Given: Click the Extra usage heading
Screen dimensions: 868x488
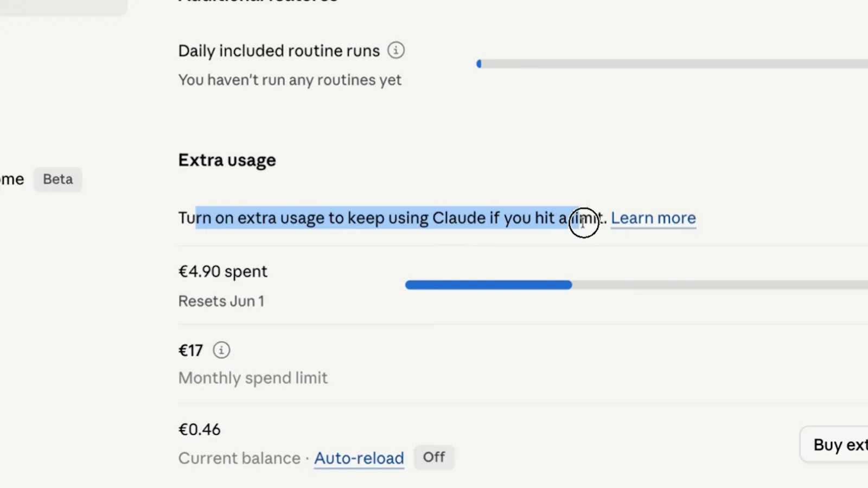Looking at the screenshot, I should (x=227, y=160).
